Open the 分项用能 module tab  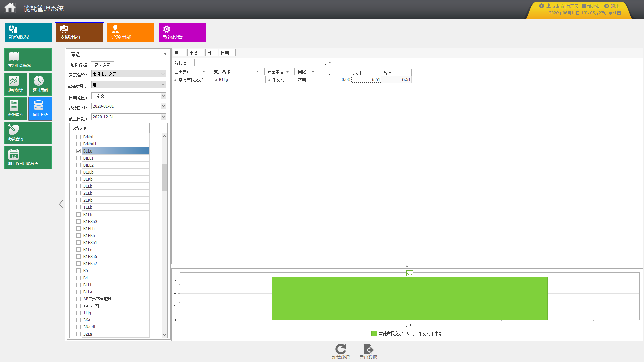130,33
